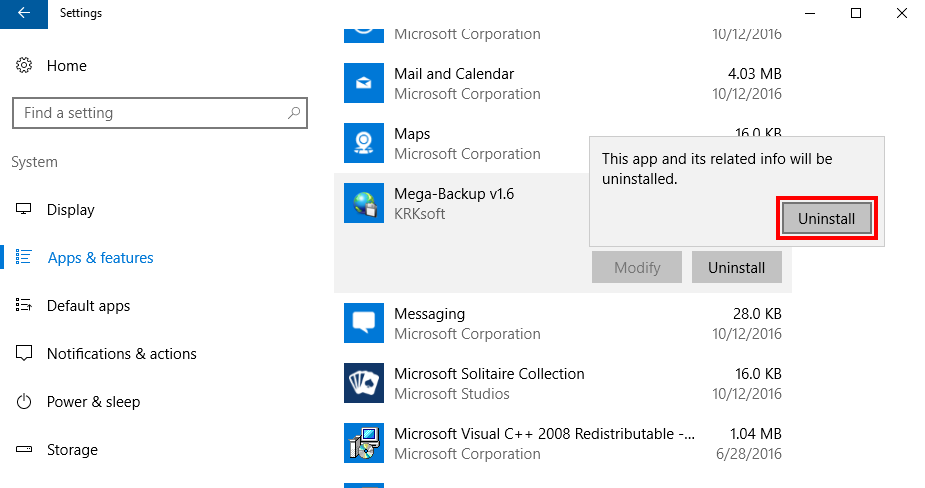Select the Mail and Calendar app name
The image size is (925, 488).
click(454, 74)
